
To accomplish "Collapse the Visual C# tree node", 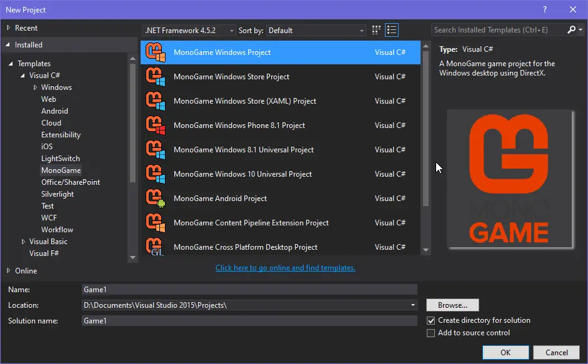I will tap(22, 76).
